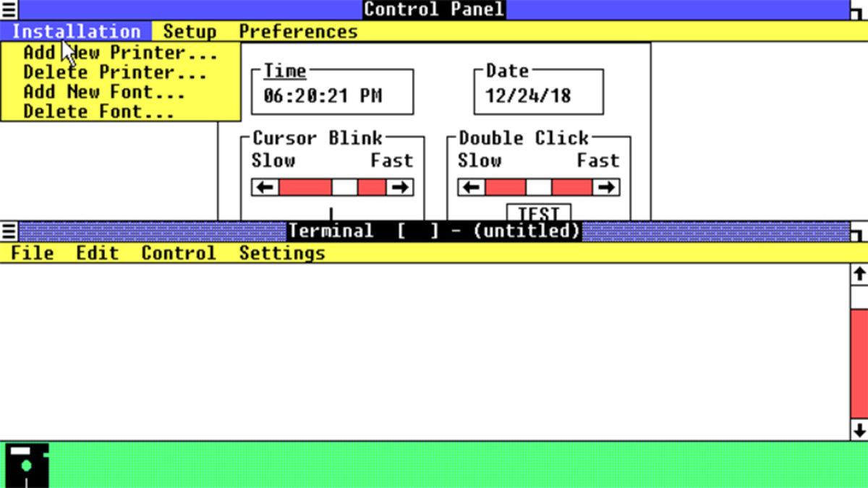The height and width of the screenshot is (488, 868).
Task: Expand the Terminal File menu
Action: [x=33, y=253]
